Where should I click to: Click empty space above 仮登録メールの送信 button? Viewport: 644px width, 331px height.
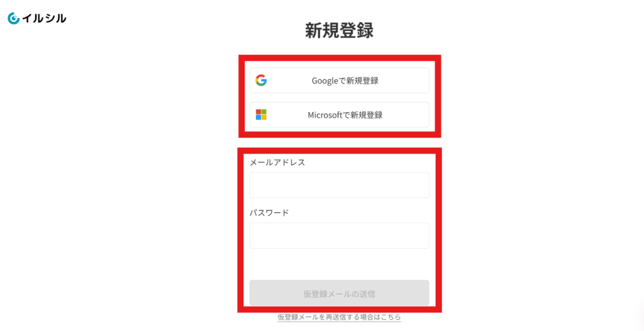click(339, 264)
